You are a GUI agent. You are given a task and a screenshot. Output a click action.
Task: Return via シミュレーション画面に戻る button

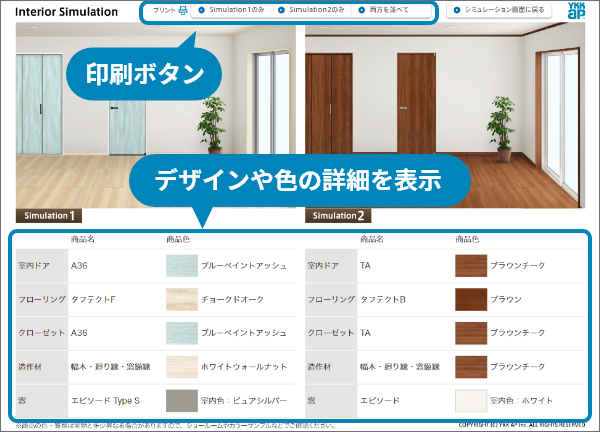(x=499, y=10)
